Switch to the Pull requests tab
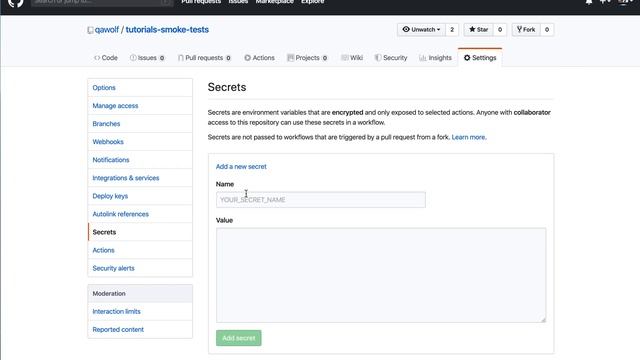Screen dimensions: 640x360 [x=204, y=58]
